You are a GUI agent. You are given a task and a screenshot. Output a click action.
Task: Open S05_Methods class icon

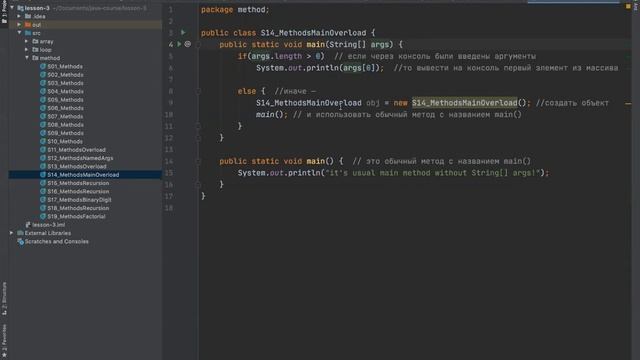tap(43, 100)
